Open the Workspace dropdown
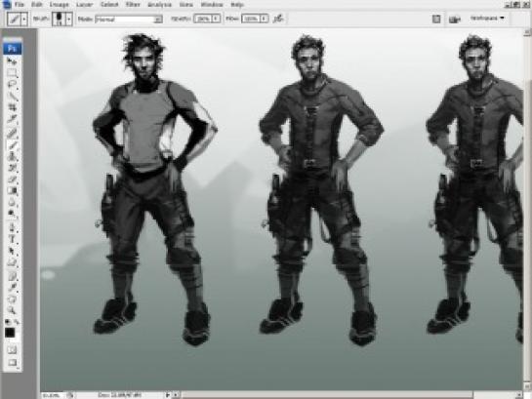The image size is (532, 399). 487,18
